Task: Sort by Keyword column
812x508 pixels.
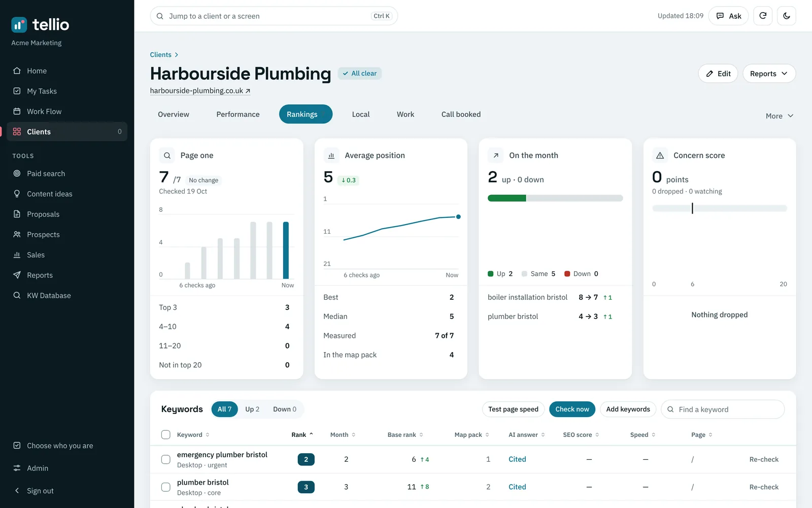Action: [193, 435]
